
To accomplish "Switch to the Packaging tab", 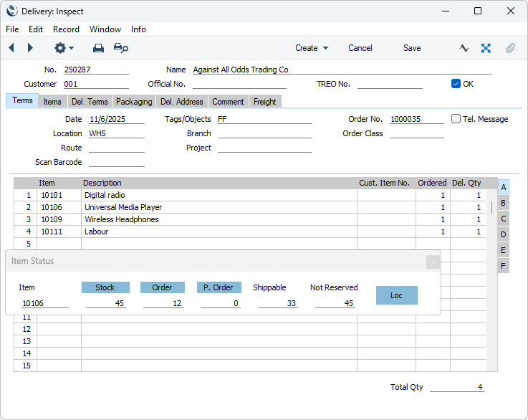I will pyautogui.click(x=134, y=102).
